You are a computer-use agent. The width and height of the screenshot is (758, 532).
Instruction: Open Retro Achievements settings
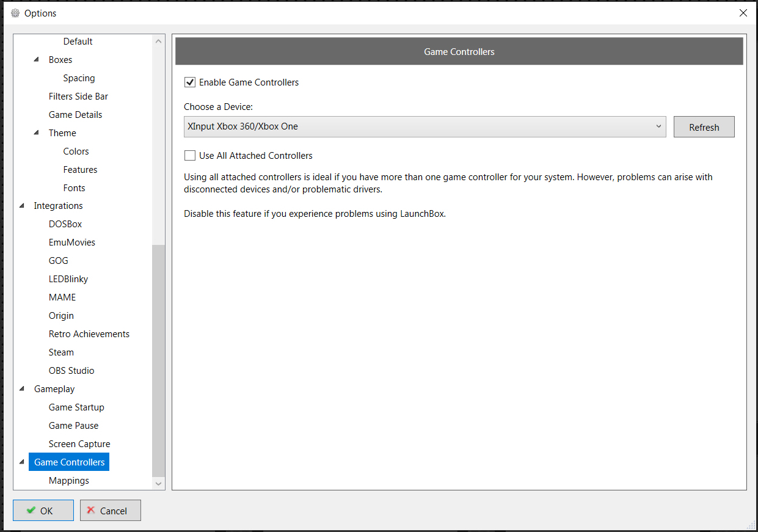click(89, 334)
